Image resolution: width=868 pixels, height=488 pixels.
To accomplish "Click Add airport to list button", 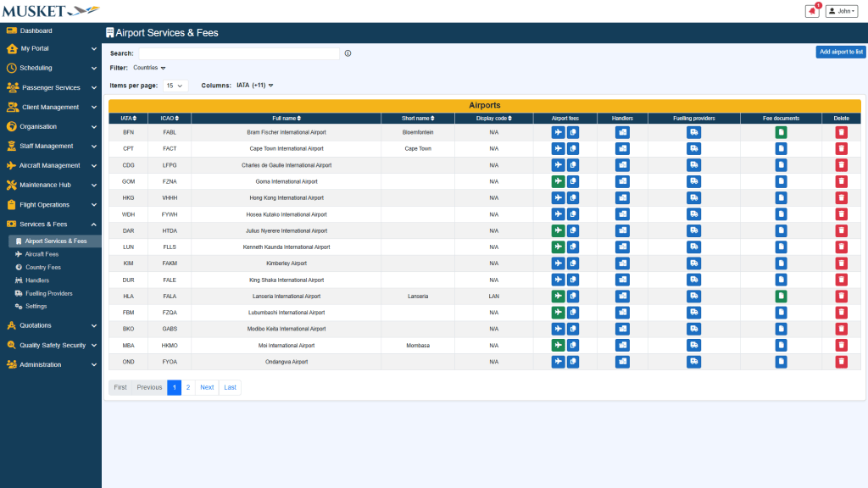I will coord(840,53).
